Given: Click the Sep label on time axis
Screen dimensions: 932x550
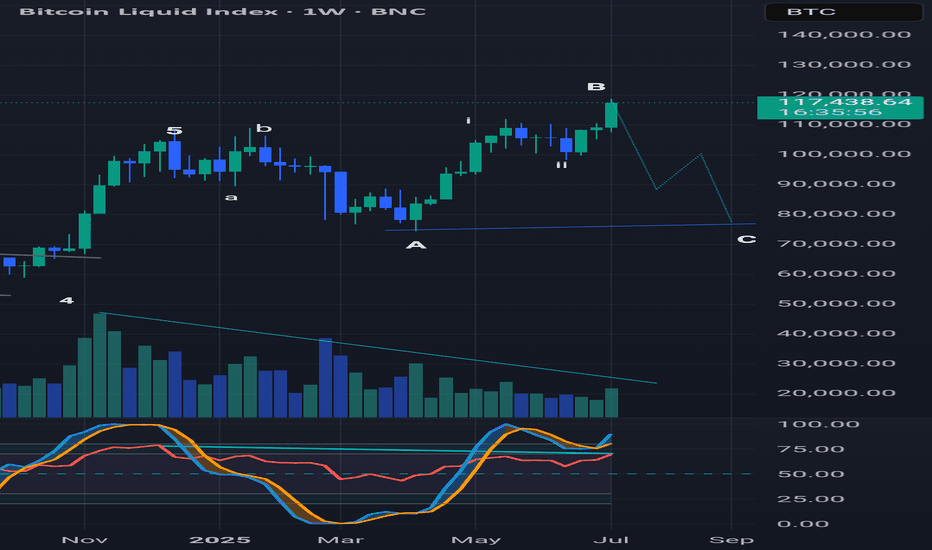Looking at the screenshot, I should 732,540.
